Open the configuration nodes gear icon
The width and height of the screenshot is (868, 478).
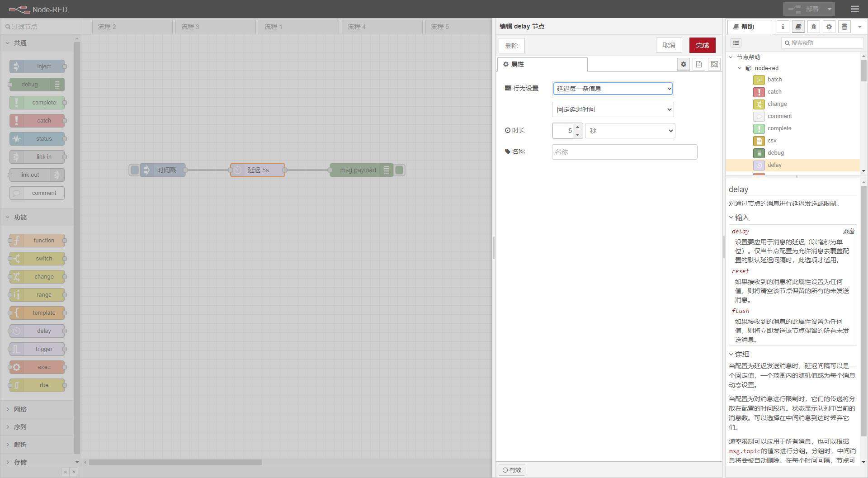[829, 27]
